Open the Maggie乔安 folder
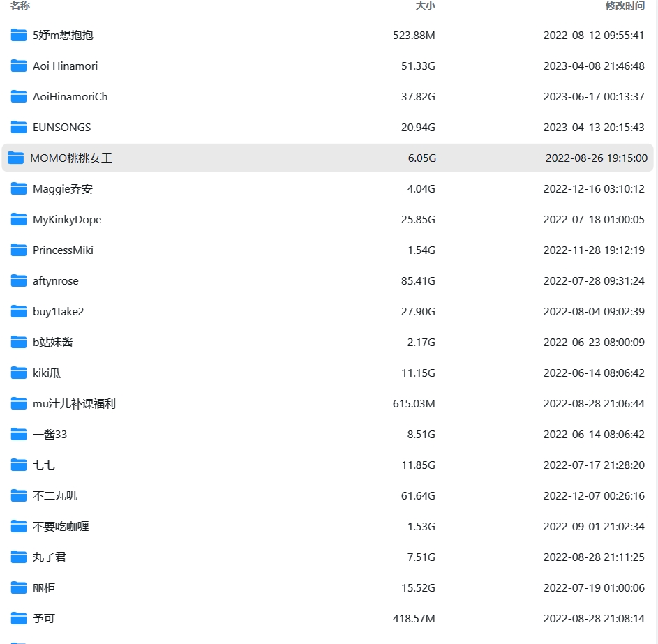 pyautogui.click(x=62, y=189)
